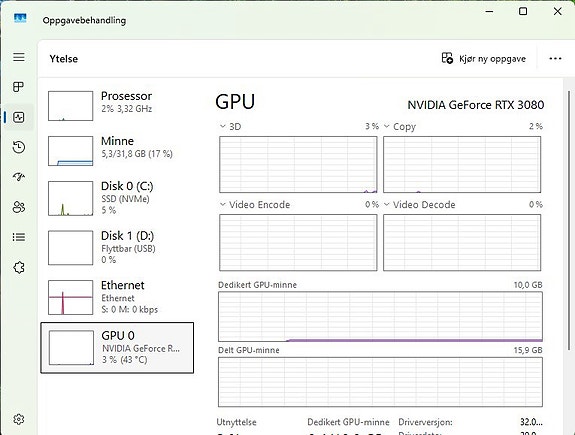The width and height of the screenshot is (575, 435).
Task: Open the Video Encode graph dropdown
Action: pyautogui.click(x=255, y=205)
